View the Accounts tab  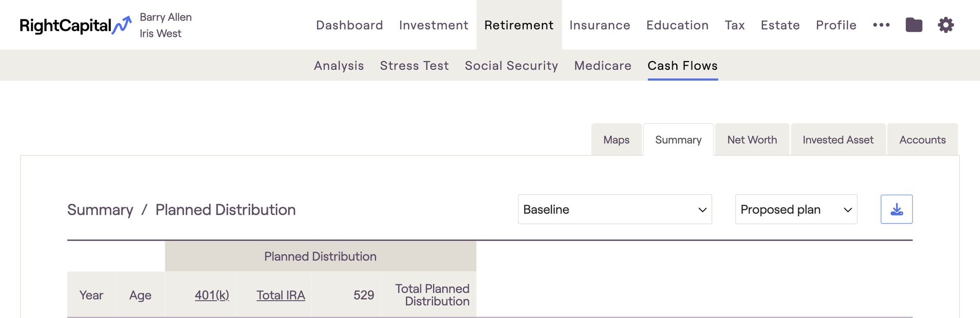[922, 140]
